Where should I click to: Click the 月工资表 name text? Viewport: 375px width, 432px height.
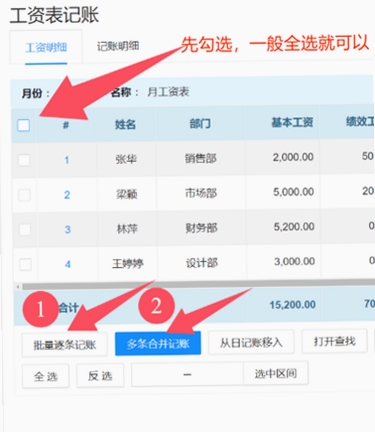coord(168,92)
